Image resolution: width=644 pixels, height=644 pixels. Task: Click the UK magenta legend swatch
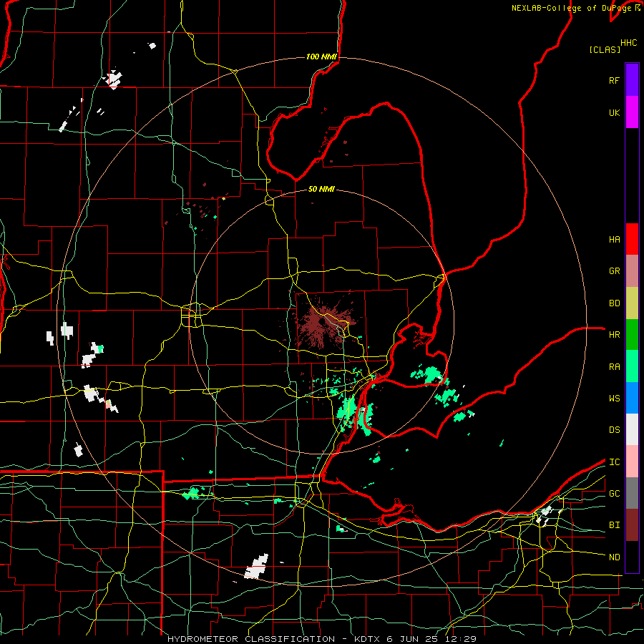[x=632, y=112]
